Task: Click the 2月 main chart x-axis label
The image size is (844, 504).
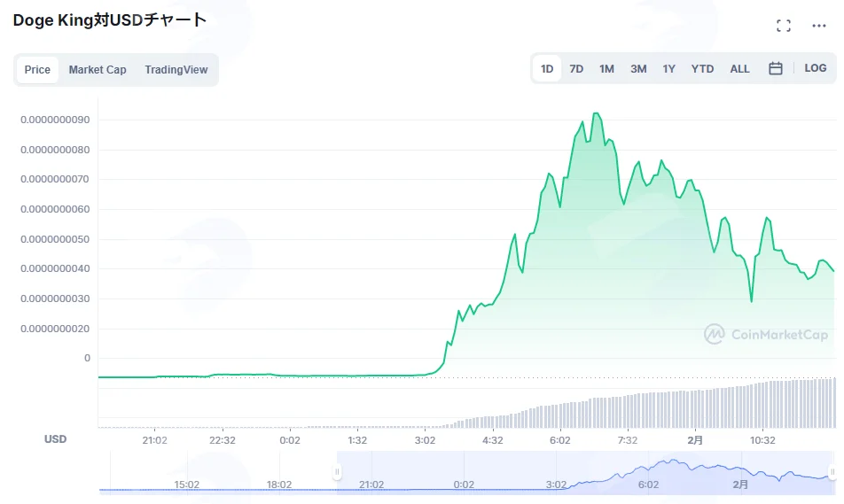Action: 695,440
